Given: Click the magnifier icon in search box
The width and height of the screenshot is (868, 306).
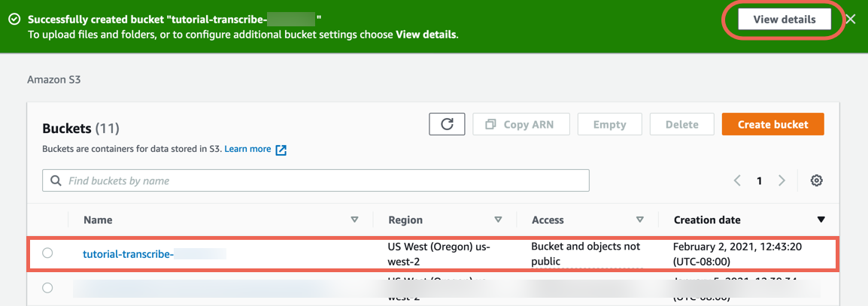Looking at the screenshot, I should pos(56,180).
